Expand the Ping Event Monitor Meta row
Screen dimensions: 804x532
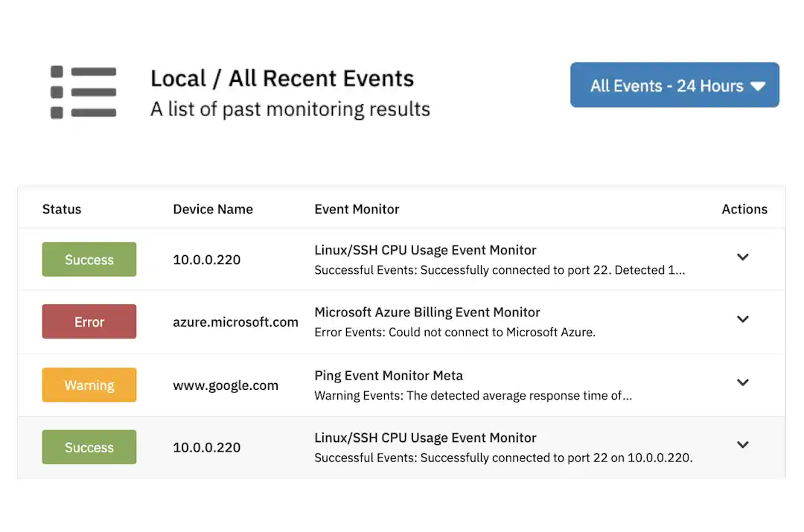[742, 382]
